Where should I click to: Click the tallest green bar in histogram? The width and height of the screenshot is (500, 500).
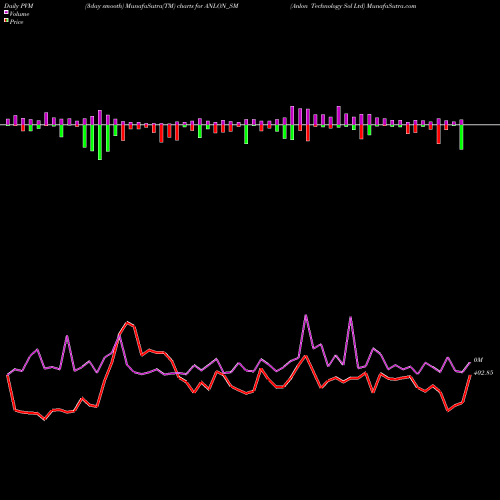pyautogui.click(x=100, y=142)
